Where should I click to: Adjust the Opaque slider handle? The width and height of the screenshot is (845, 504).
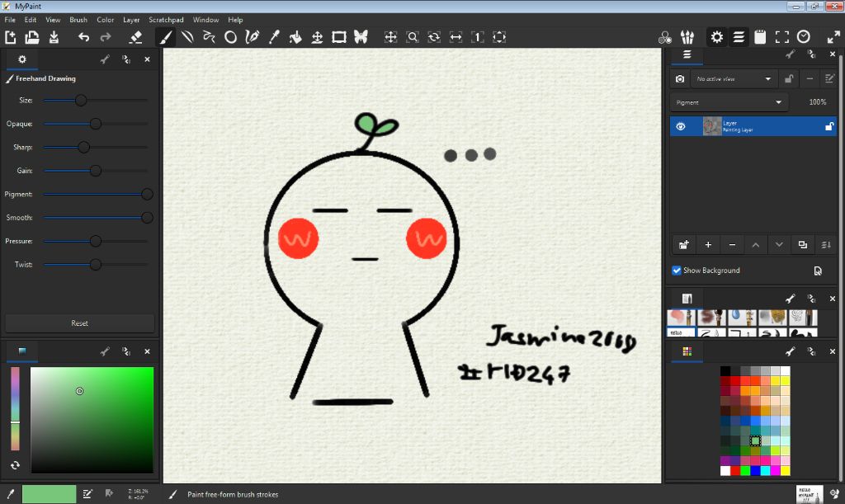click(96, 124)
